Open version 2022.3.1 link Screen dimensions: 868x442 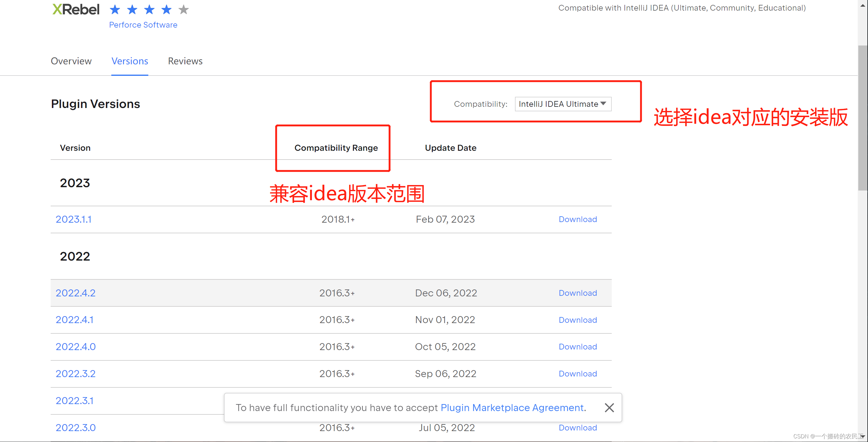(x=75, y=400)
